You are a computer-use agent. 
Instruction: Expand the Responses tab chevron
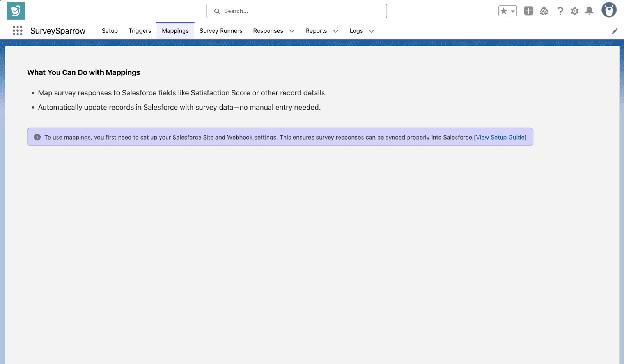pyautogui.click(x=292, y=31)
